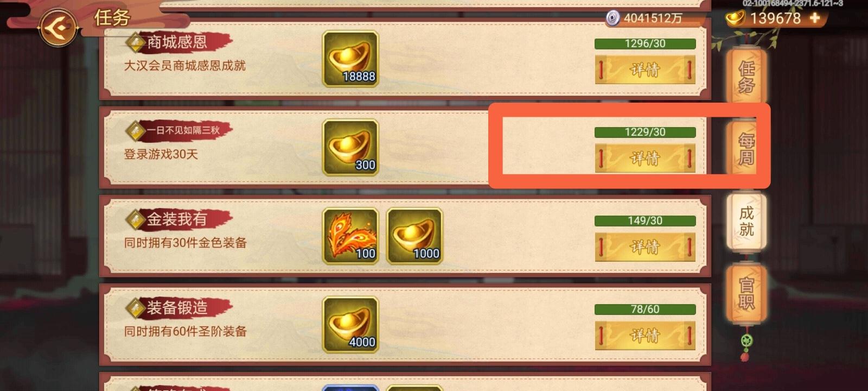Screen dimensions: 868x391
Task: Click the 4000 gold ingot reward icon
Action: pos(350,325)
